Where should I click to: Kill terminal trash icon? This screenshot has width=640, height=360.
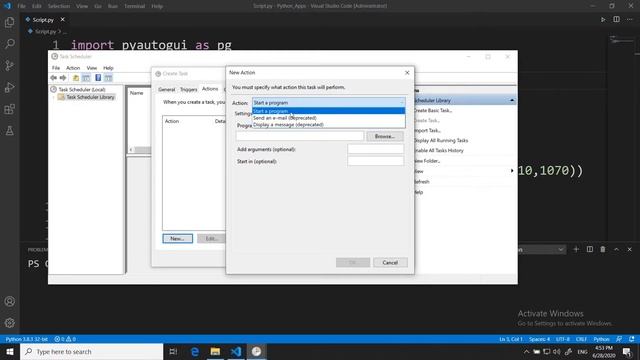(603, 249)
